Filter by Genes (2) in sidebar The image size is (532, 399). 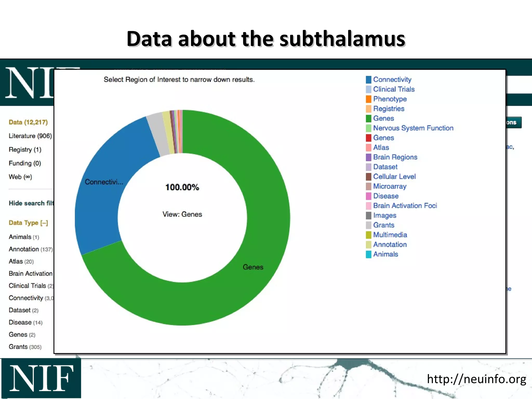(x=22, y=335)
